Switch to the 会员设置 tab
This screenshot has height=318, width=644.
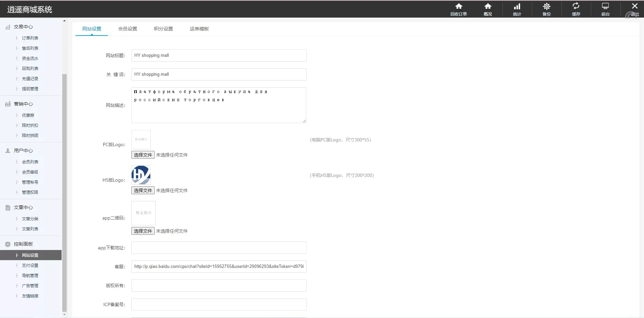(x=128, y=29)
